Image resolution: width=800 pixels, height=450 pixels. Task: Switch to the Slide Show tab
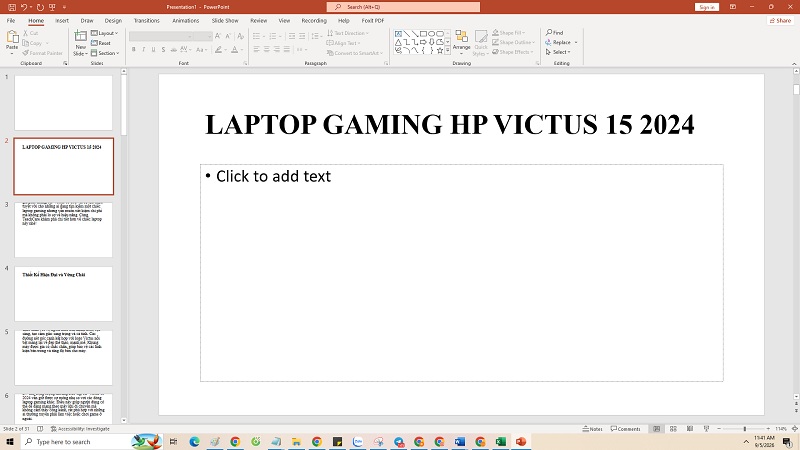(x=225, y=20)
